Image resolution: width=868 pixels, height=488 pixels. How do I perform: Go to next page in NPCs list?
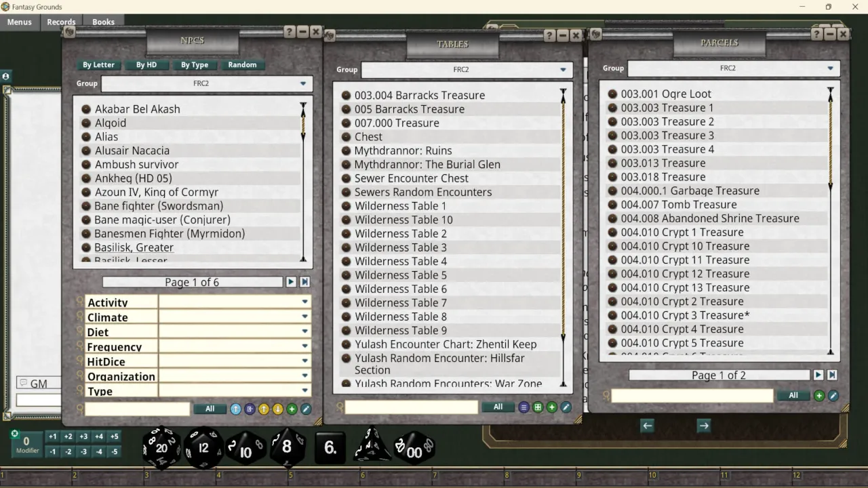[x=291, y=282]
